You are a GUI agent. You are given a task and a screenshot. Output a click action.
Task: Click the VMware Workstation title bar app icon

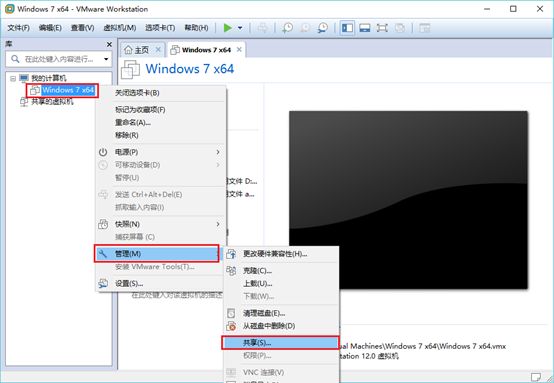[x=10, y=9]
